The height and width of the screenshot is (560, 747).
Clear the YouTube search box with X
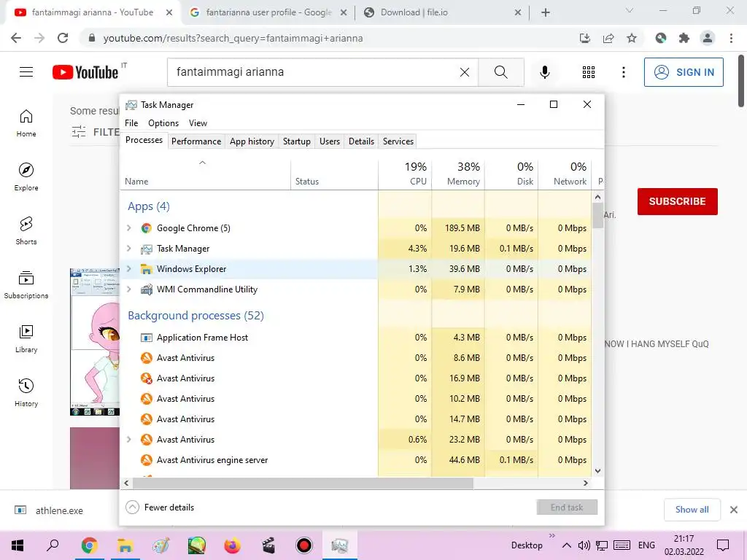pyautogui.click(x=465, y=72)
